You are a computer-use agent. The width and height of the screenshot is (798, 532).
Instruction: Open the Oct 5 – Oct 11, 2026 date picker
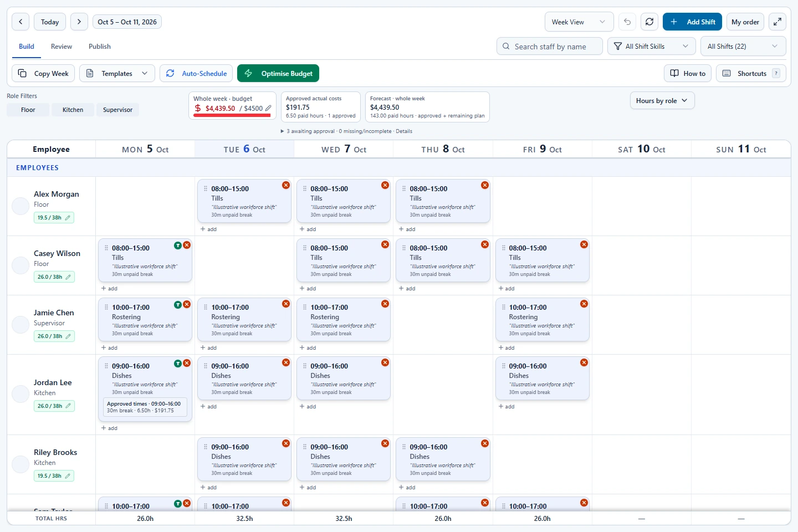click(x=127, y=22)
